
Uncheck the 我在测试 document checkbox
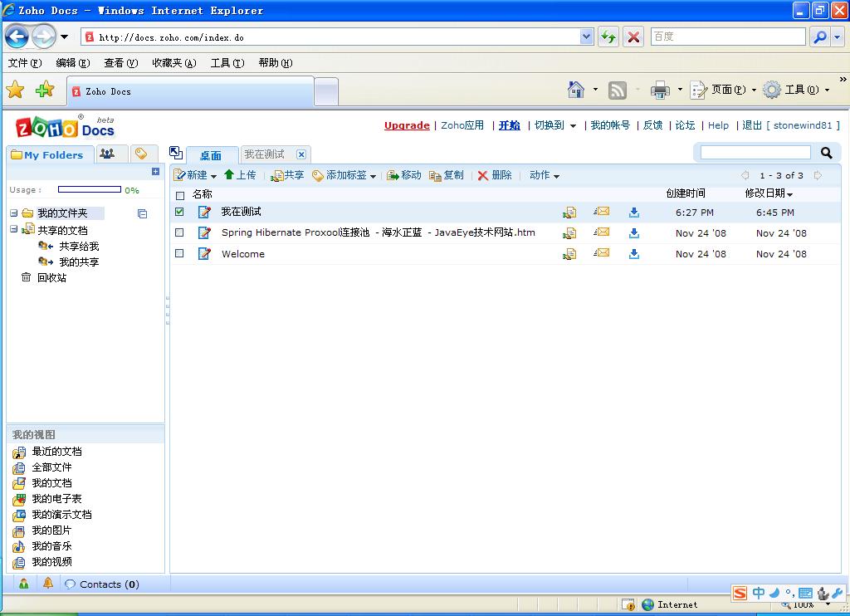179,212
